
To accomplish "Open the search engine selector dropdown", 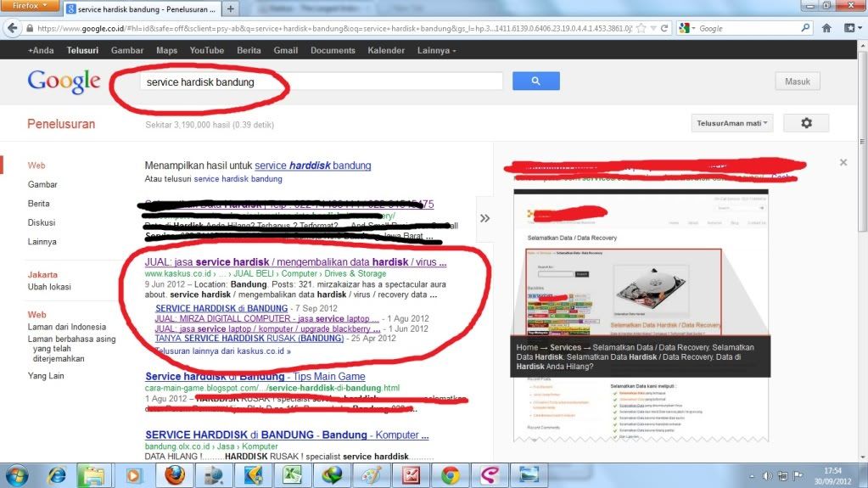I will pyautogui.click(x=686, y=28).
